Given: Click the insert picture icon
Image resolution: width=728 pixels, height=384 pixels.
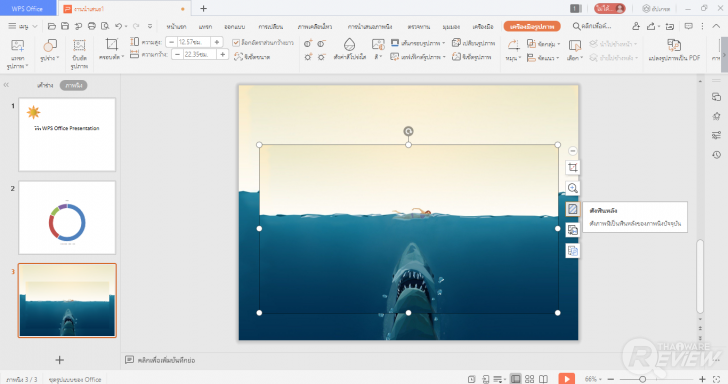Looking at the screenshot, I should tap(18, 46).
